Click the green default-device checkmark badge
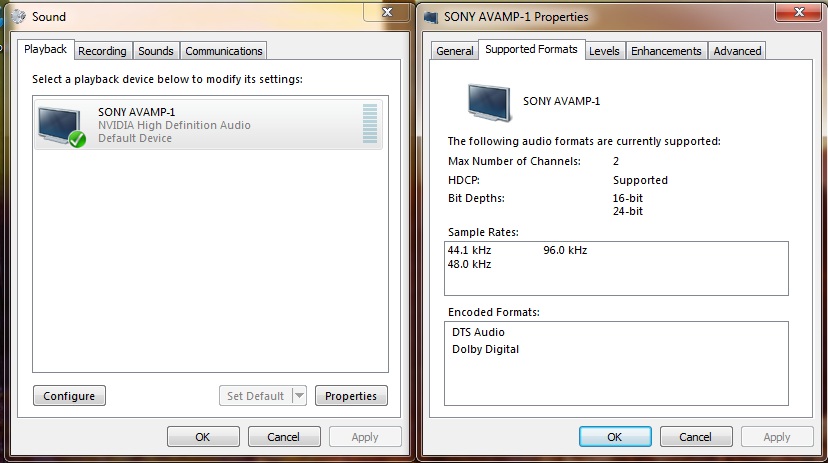The image size is (828, 463). [x=77, y=139]
